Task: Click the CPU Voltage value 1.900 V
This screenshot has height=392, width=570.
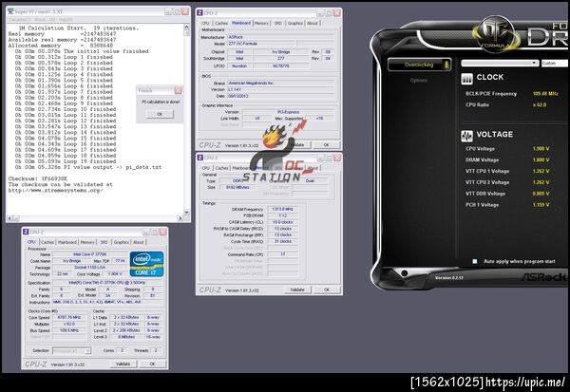Action: click(x=541, y=149)
